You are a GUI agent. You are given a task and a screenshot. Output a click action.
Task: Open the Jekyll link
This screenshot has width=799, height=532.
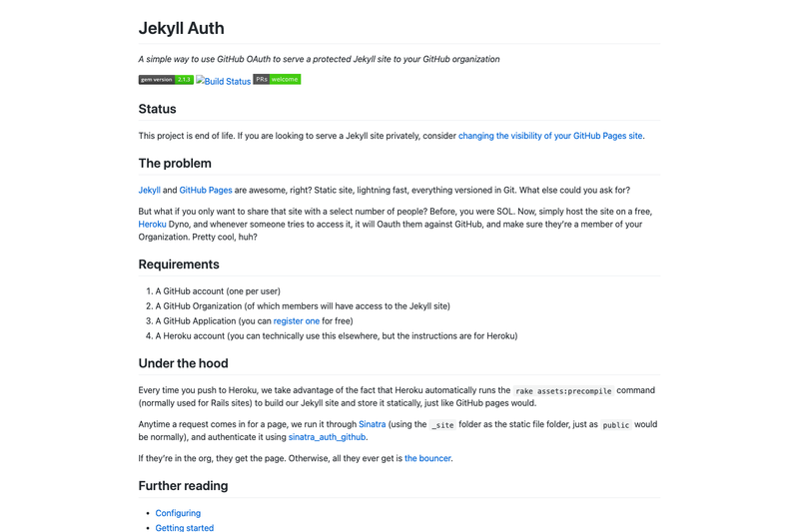coord(149,191)
